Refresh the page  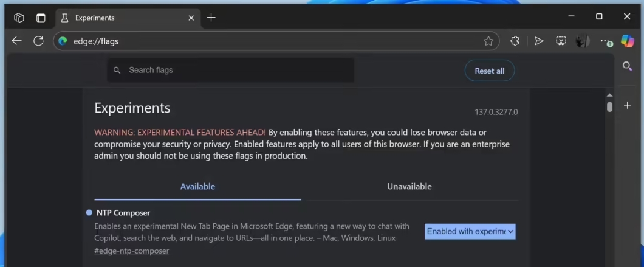click(39, 41)
